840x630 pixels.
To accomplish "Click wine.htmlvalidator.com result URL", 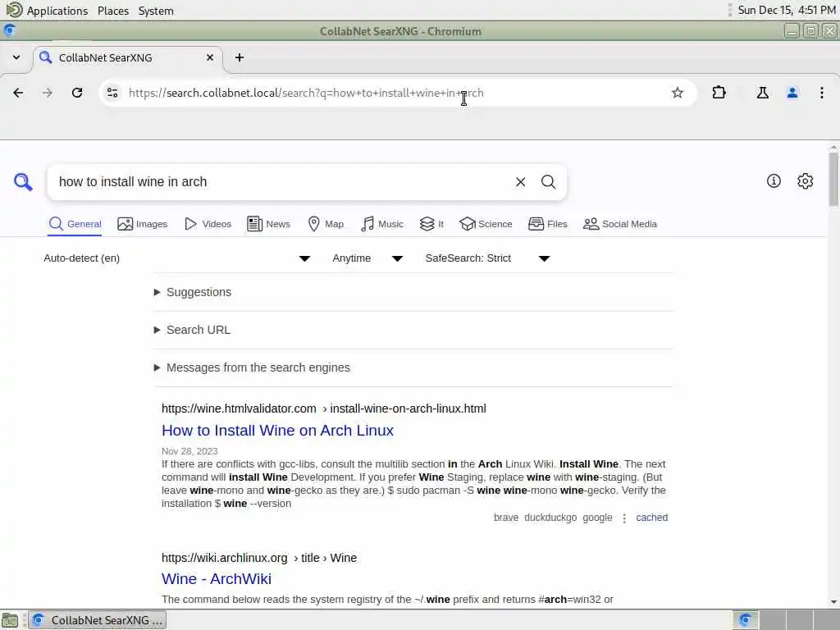I will coord(323,409).
